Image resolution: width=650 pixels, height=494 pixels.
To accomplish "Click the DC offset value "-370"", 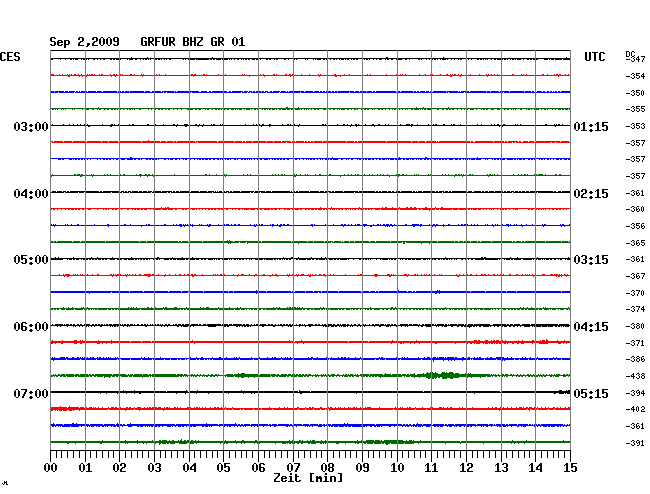I will (635, 293).
